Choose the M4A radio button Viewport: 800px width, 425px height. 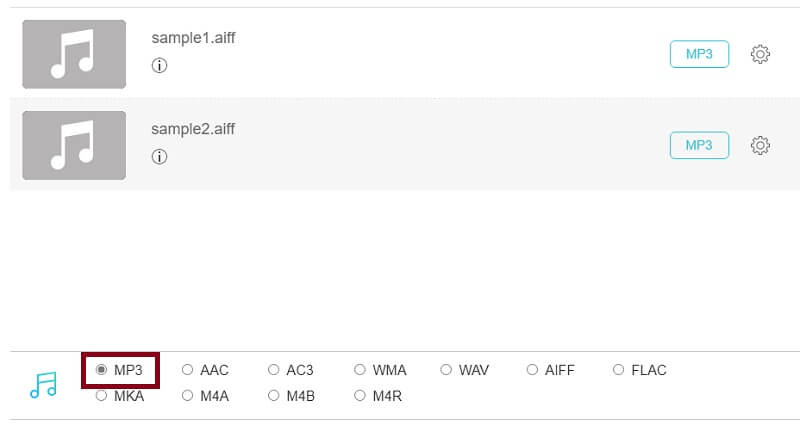[188, 396]
